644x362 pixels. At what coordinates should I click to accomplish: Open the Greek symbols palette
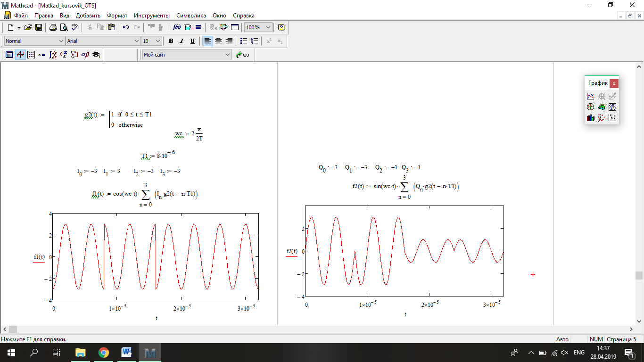click(x=85, y=55)
